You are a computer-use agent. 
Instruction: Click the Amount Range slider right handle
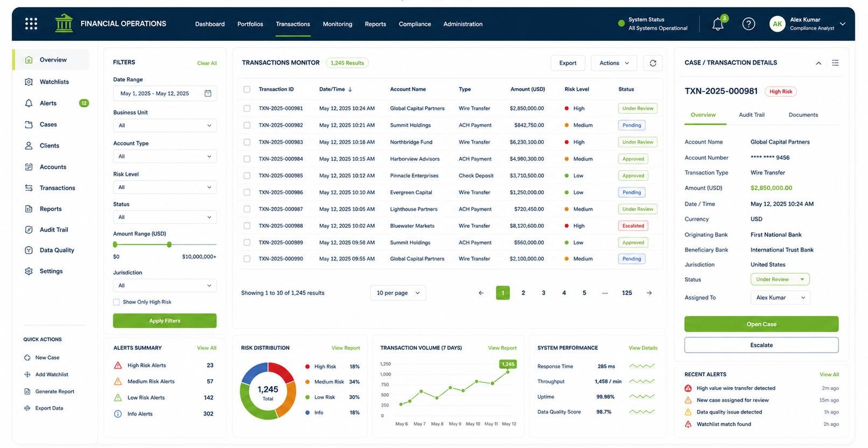[x=169, y=244]
